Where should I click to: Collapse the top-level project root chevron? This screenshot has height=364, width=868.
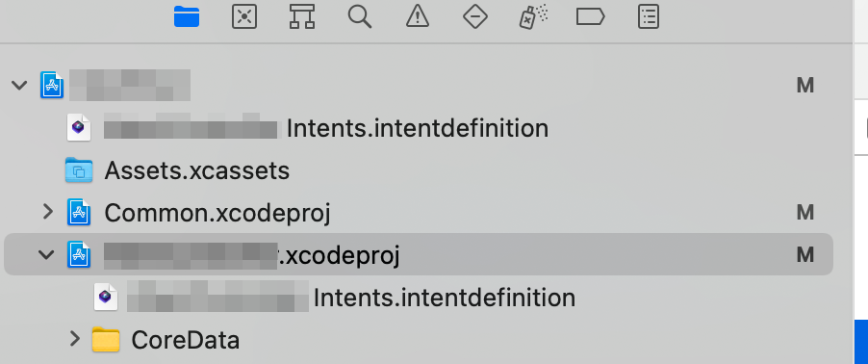click(19, 86)
